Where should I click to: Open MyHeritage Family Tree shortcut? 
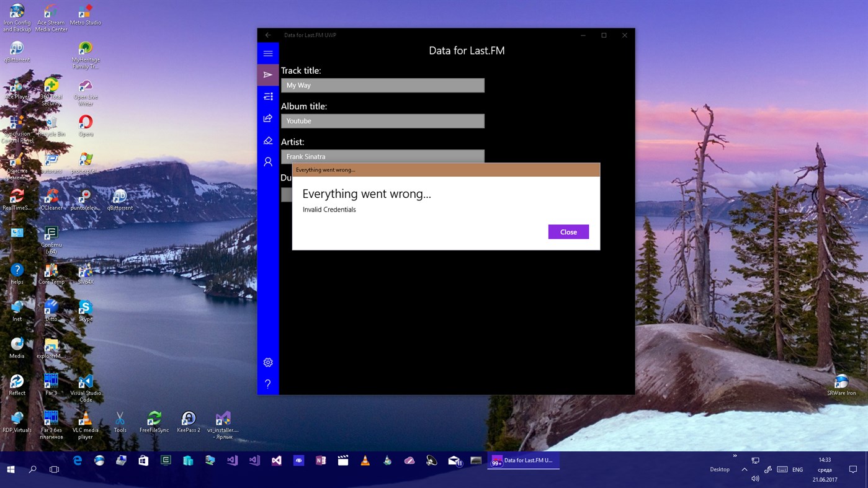click(x=86, y=55)
